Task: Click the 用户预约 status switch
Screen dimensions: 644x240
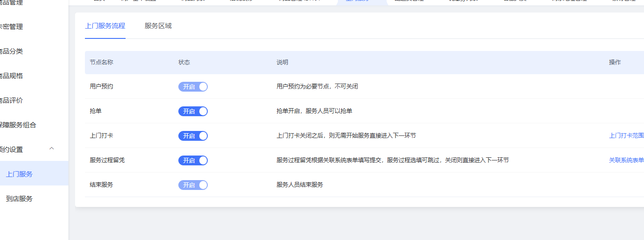Action: (193, 87)
